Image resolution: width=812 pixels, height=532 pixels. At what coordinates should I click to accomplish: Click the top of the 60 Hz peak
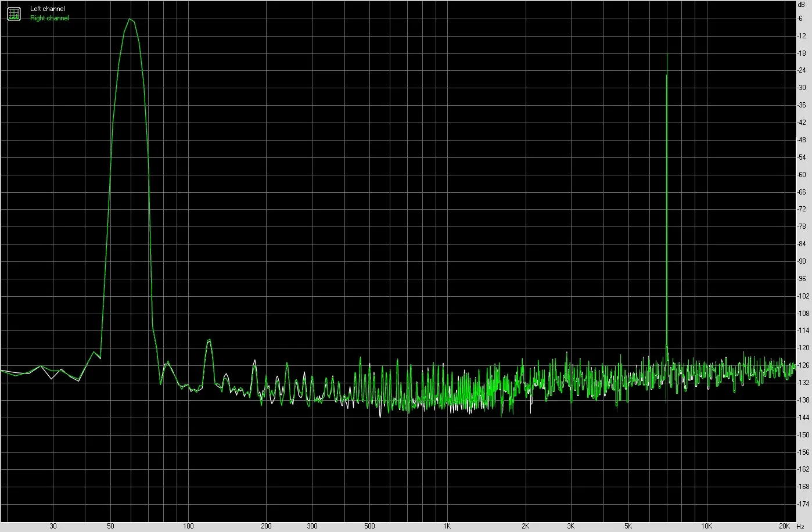pyautogui.click(x=130, y=19)
